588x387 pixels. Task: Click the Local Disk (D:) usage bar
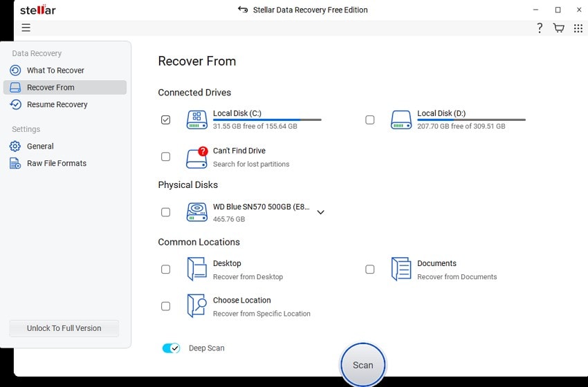pyautogui.click(x=471, y=120)
